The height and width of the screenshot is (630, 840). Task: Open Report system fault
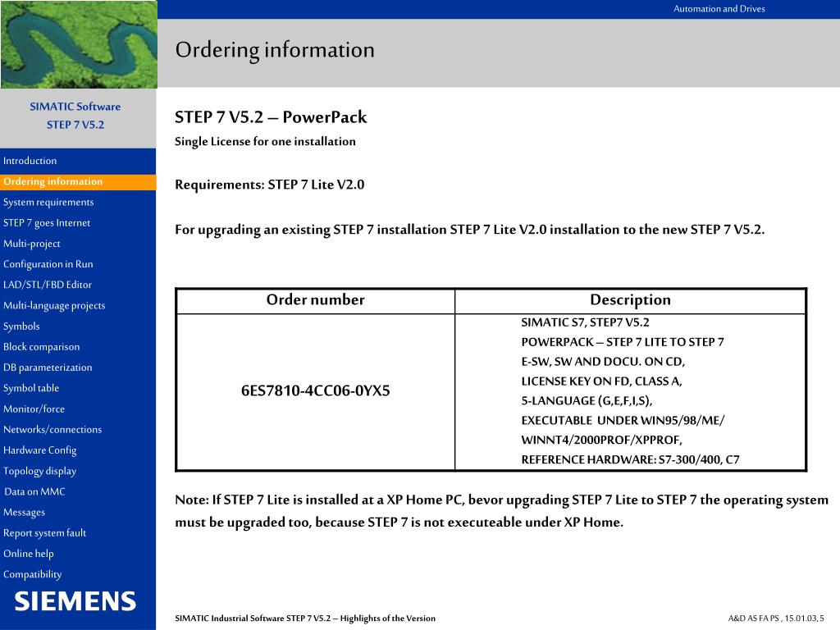point(44,533)
